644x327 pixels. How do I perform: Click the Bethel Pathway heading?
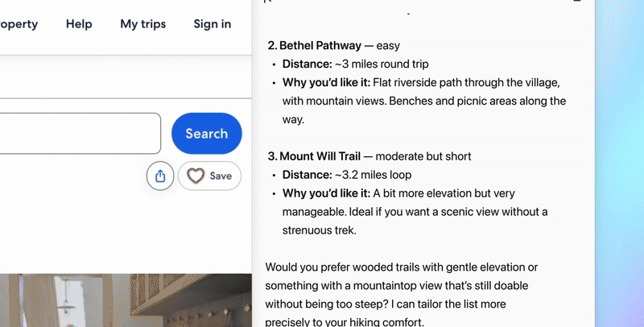315,46
